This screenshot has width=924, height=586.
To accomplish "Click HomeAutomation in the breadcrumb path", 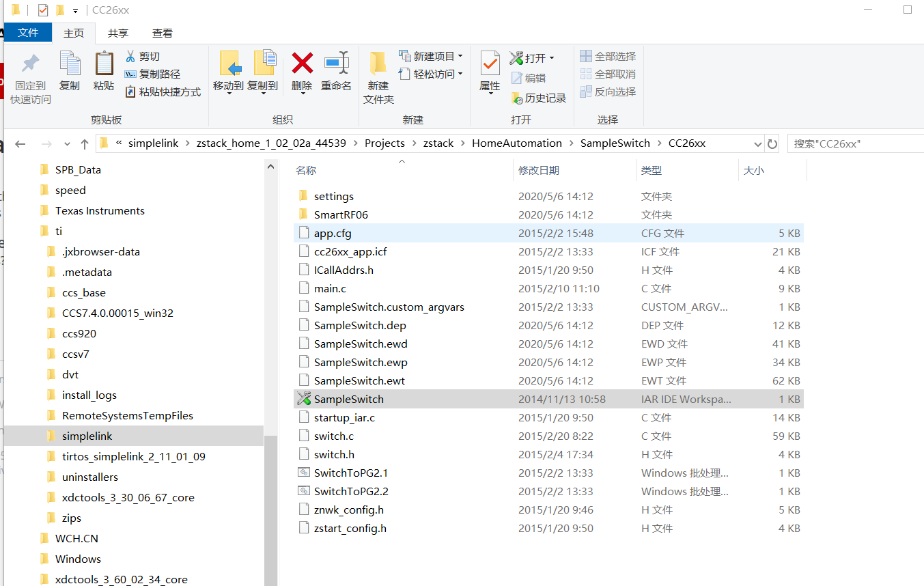I will coord(517,143).
